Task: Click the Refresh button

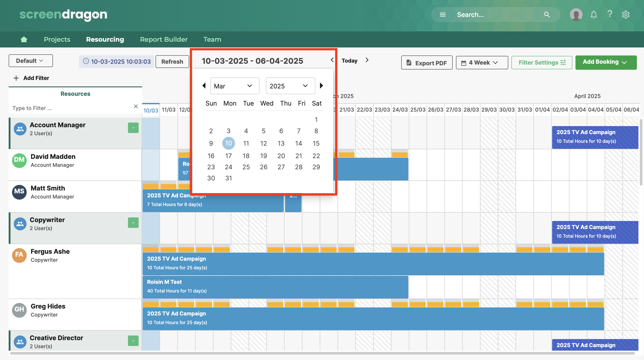Action: click(x=172, y=61)
